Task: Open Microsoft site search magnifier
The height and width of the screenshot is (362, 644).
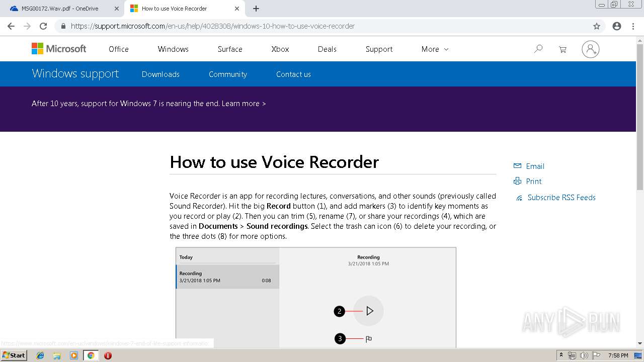Action: coord(538,49)
